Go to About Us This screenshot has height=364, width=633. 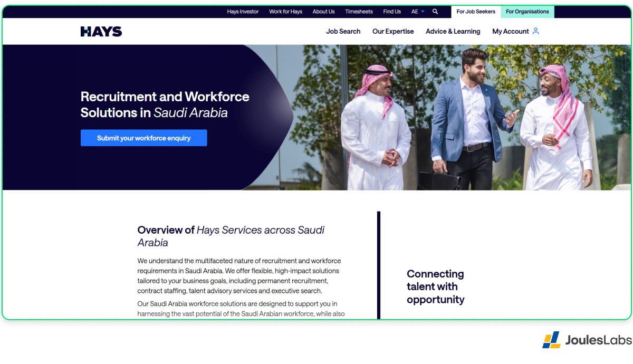(323, 12)
